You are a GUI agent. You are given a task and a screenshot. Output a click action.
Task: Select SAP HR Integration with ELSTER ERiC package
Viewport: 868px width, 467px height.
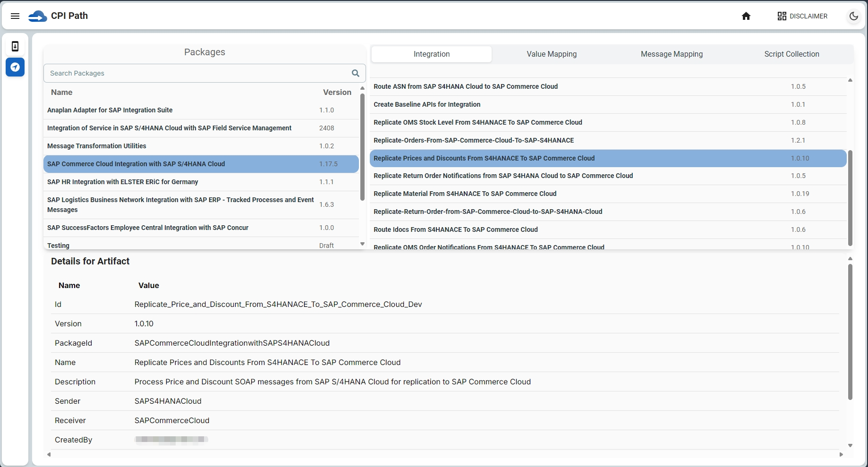point(201,182)
